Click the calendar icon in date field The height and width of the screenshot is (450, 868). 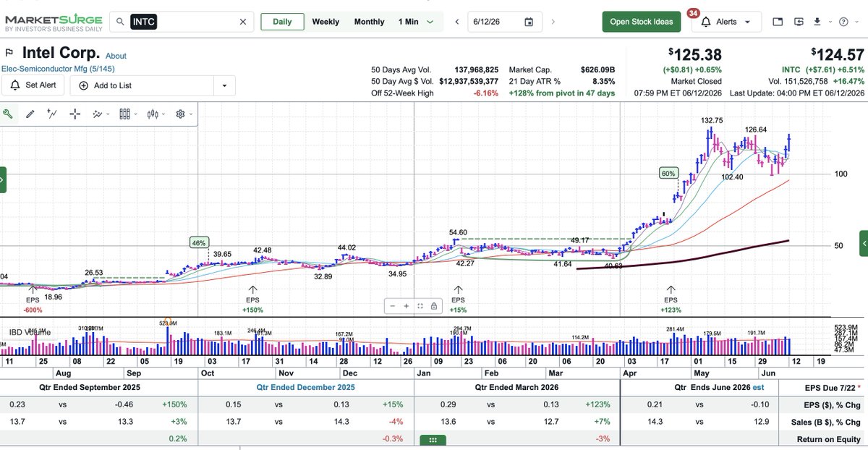pos(529,22)
